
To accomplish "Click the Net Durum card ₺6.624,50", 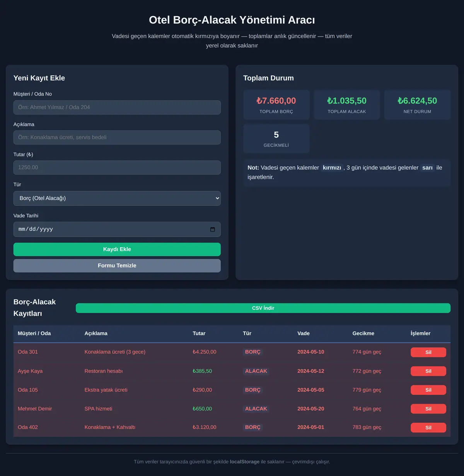I will (x=417, y=105).
